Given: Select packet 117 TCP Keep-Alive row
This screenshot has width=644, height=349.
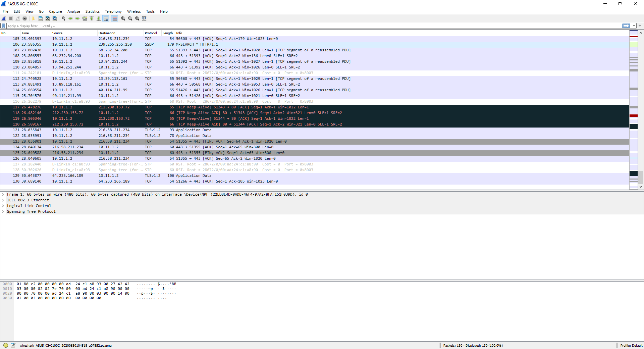Looking at the screenshot, I should [x=315, y=107].
